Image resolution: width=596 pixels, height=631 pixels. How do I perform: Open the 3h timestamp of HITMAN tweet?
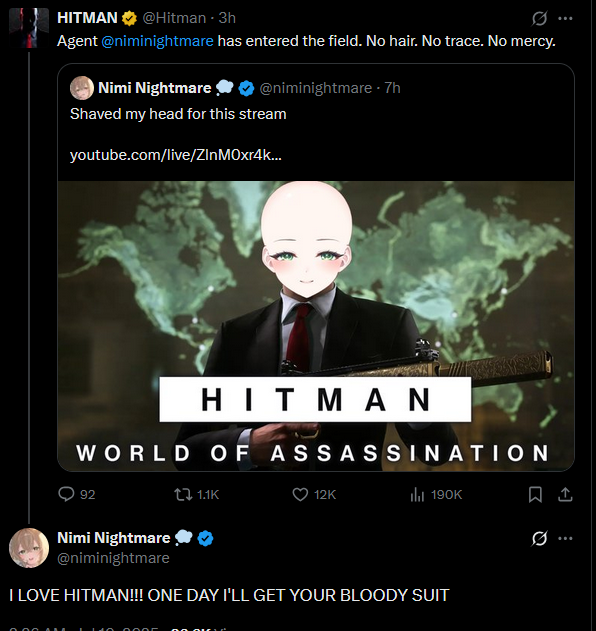point(227,18)
